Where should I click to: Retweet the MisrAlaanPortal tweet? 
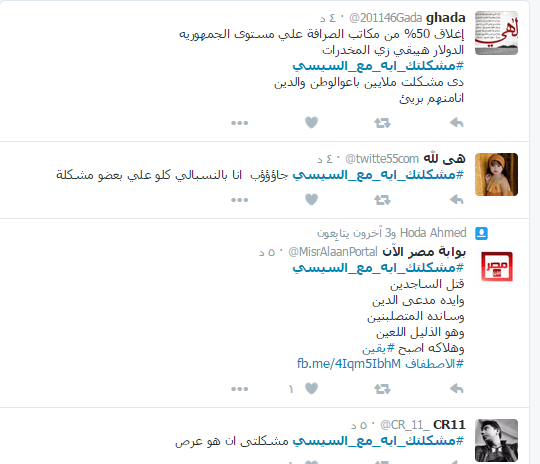(x=382, y=389)
